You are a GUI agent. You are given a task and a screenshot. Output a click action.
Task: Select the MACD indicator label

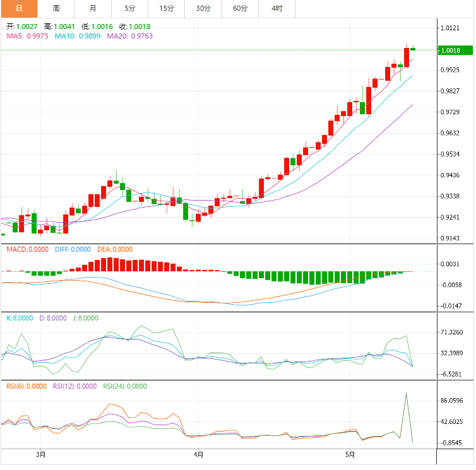point(26,250)
